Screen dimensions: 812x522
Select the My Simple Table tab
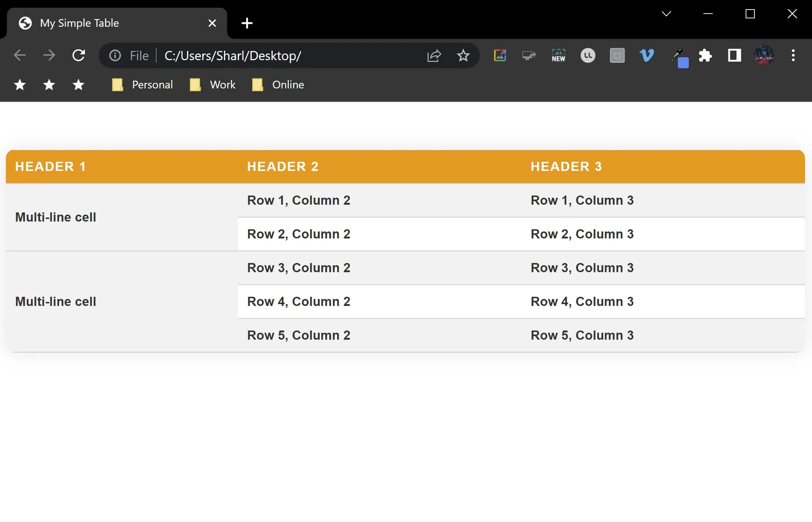(110, 23)
